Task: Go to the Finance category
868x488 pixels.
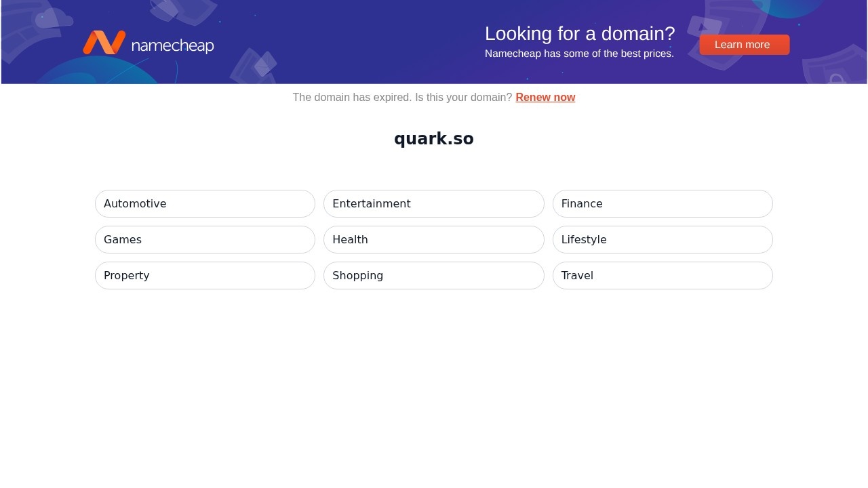Action: pyautogui.click(x=662, y=203)
